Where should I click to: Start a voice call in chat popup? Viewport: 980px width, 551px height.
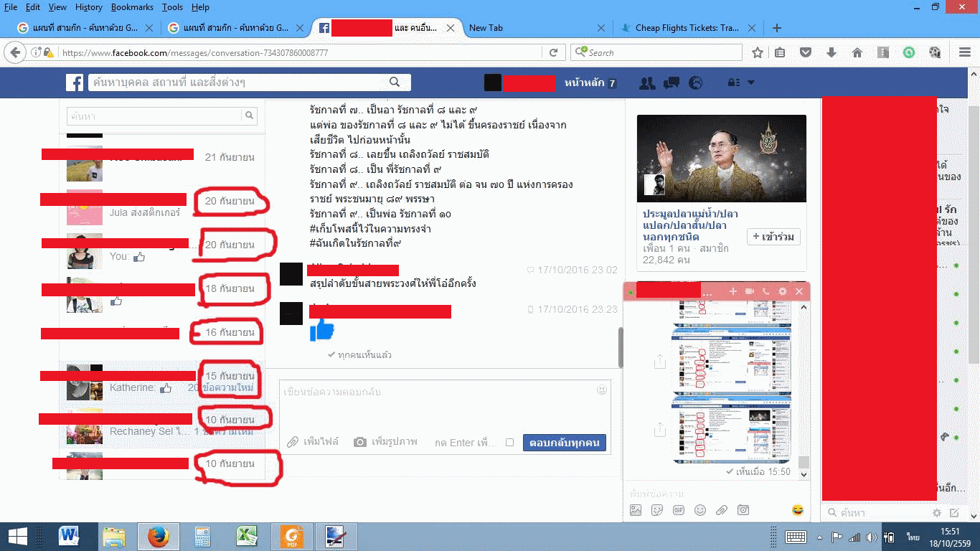click(766, 291)
